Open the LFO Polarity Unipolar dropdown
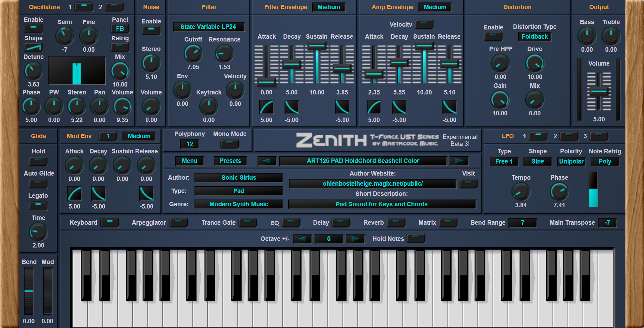This screenshot has width=644, height=328. tap(571, 161)
